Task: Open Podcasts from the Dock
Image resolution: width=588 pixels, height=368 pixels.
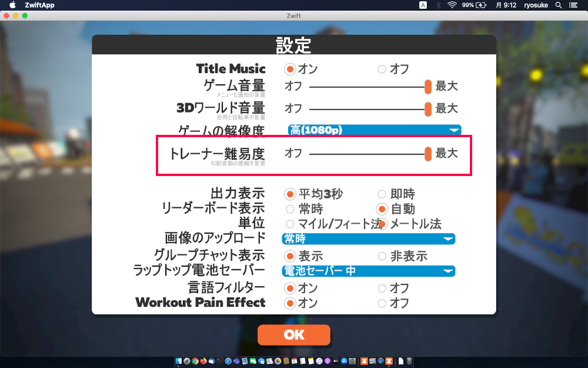Action: point(327,362)
